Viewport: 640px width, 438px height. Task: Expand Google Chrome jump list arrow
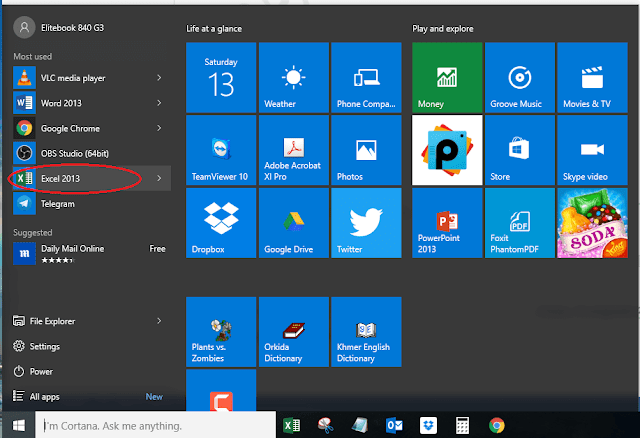coord(159,128)
